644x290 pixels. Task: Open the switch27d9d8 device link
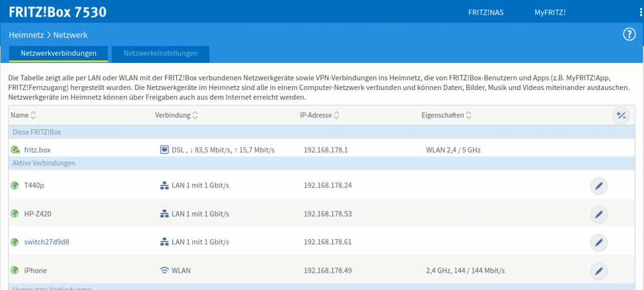46,242
